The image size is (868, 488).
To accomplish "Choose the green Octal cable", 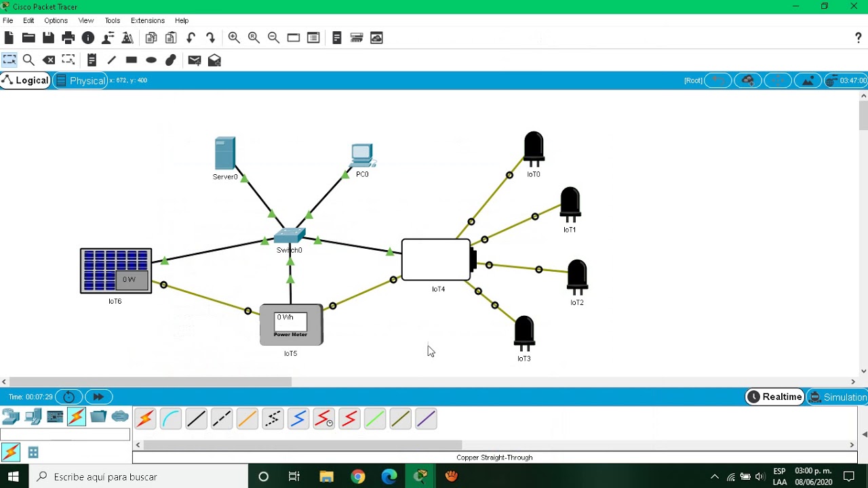I will coord(375,420).
